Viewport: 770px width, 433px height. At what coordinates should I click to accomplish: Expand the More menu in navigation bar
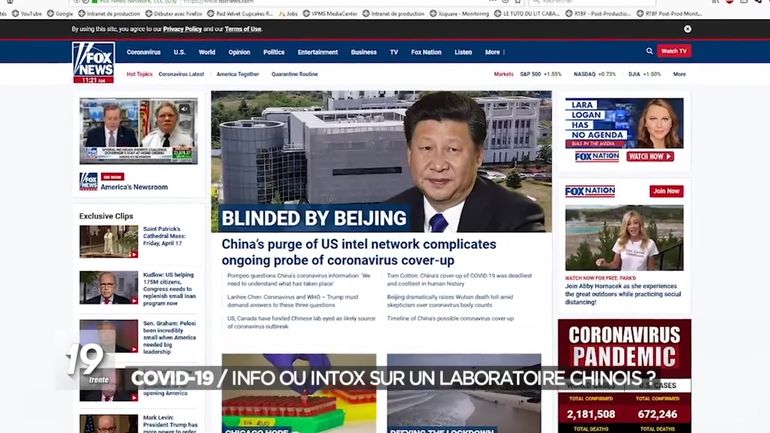(x=495, y=52)
